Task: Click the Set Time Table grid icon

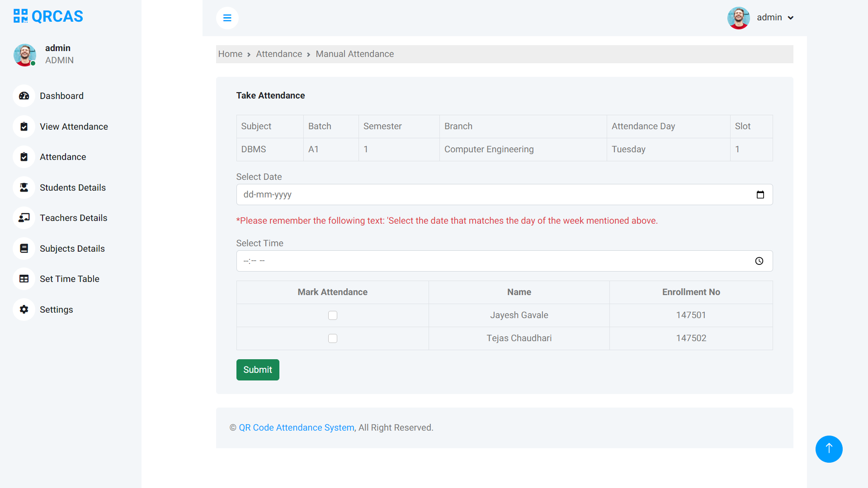Action: (x=24, y=279)
